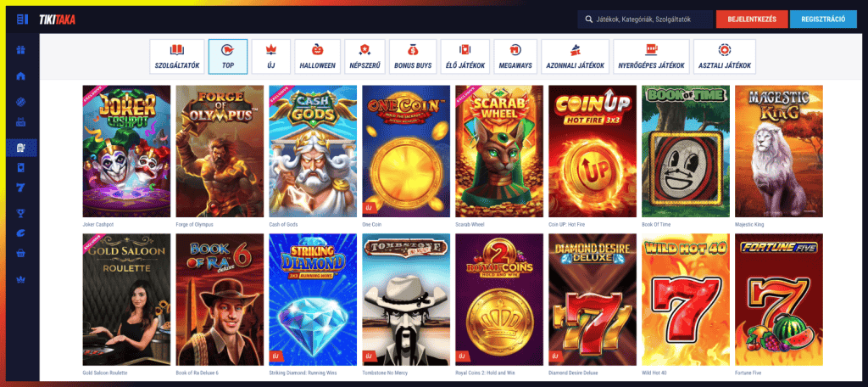Image resolution: width=868 pixels, height=387 pixels.
Task: Open the Szolgáltatók category tab
Action: coord(177,57)
